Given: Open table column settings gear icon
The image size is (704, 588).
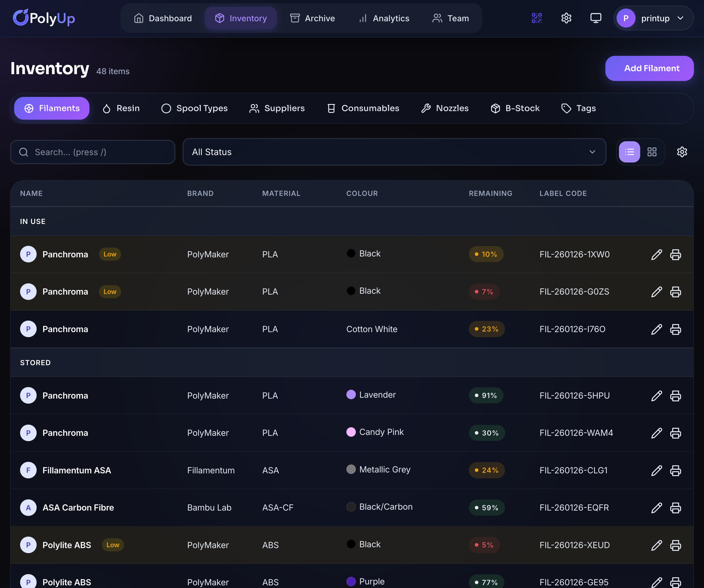Looking at the screenshot, I should coord(682,152).
